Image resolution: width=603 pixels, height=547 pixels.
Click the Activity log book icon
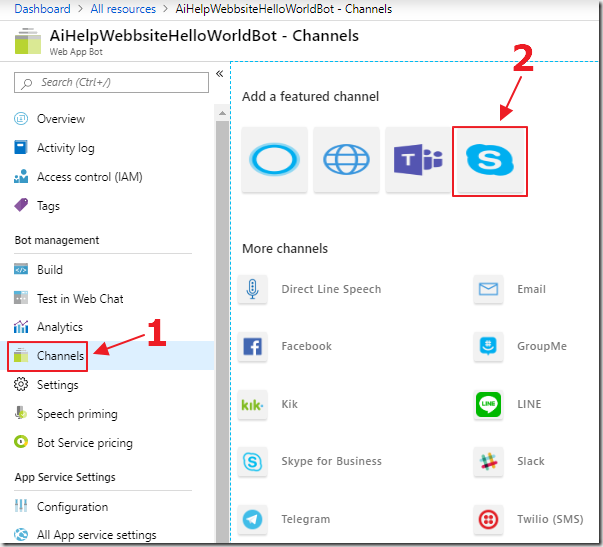pyautogui.click(x=21, y=147)
